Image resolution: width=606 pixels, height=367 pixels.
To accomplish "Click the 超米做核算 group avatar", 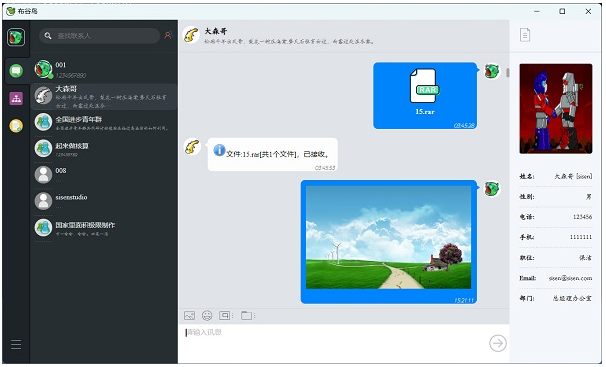I will coord(43,149).
